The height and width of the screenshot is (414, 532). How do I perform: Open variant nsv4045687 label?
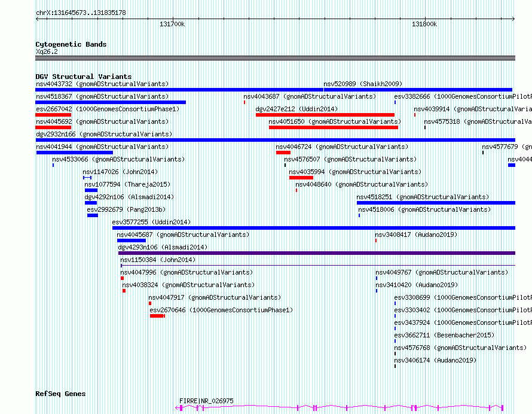pos(183,235)
